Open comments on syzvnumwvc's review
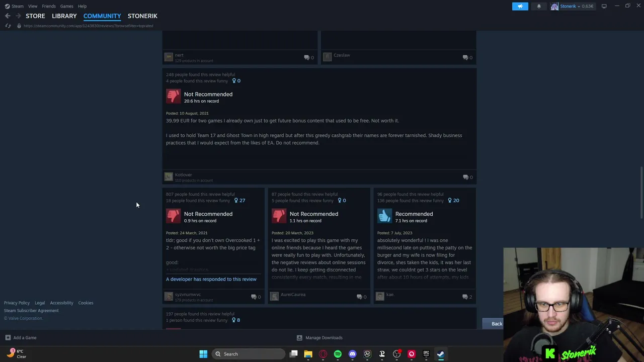This screenshot has width=644, height=362. 256,297
